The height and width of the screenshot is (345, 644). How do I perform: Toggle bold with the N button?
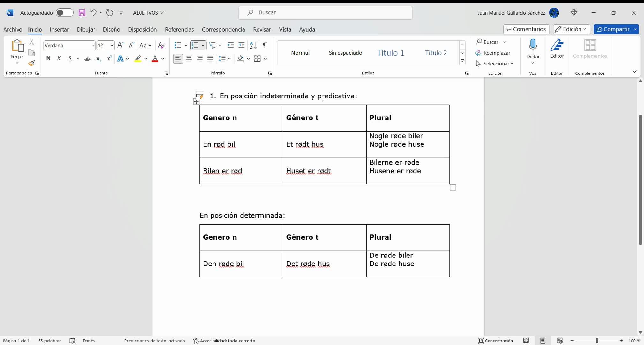48,58
